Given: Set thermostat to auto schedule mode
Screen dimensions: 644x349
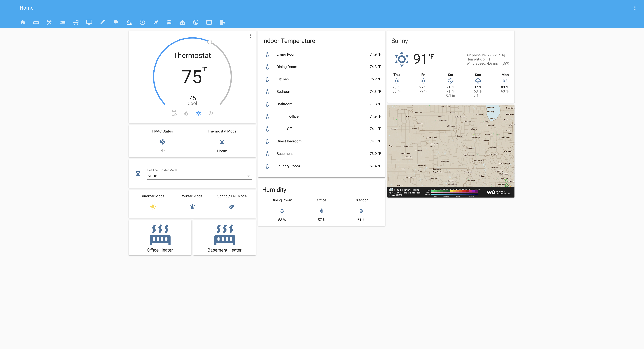Looking at the screenshot, I should click(174, 113).
